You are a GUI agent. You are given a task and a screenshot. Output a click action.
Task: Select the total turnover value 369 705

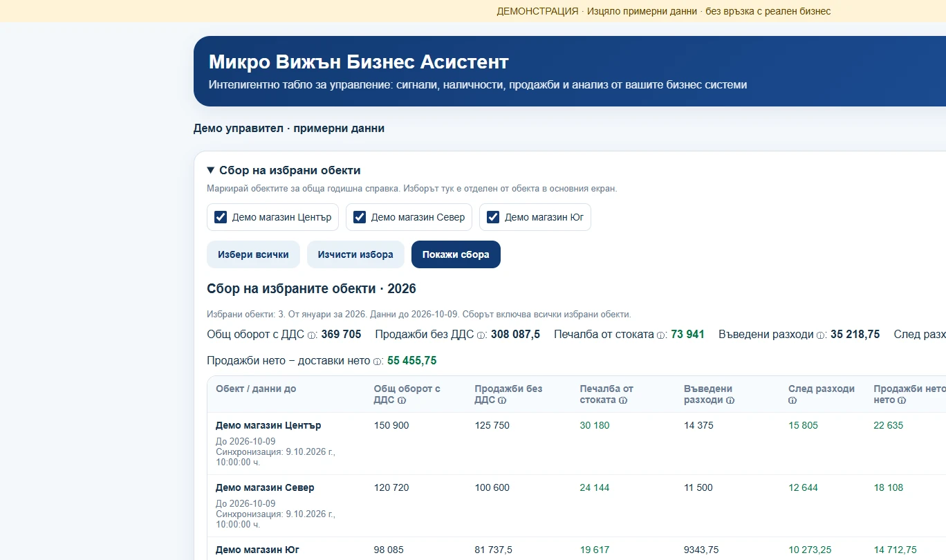click(x=341, y=335)
